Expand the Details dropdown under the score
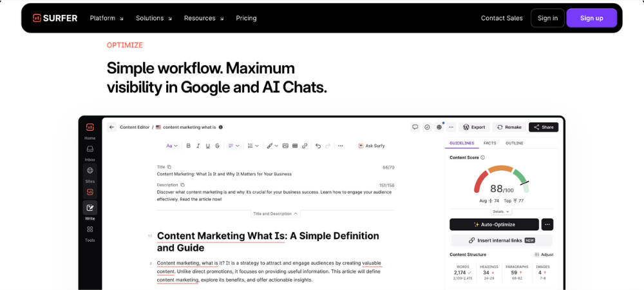 click(x=501, y=211)
